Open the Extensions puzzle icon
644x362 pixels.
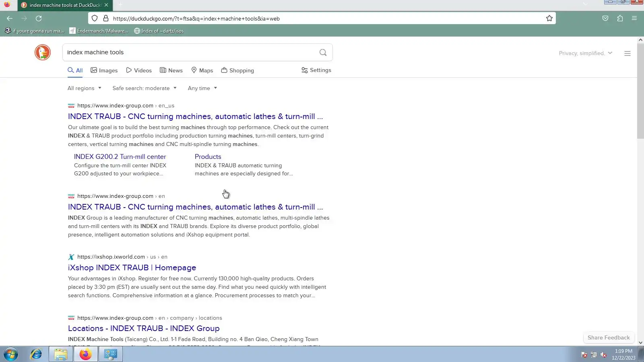[620, 19]
